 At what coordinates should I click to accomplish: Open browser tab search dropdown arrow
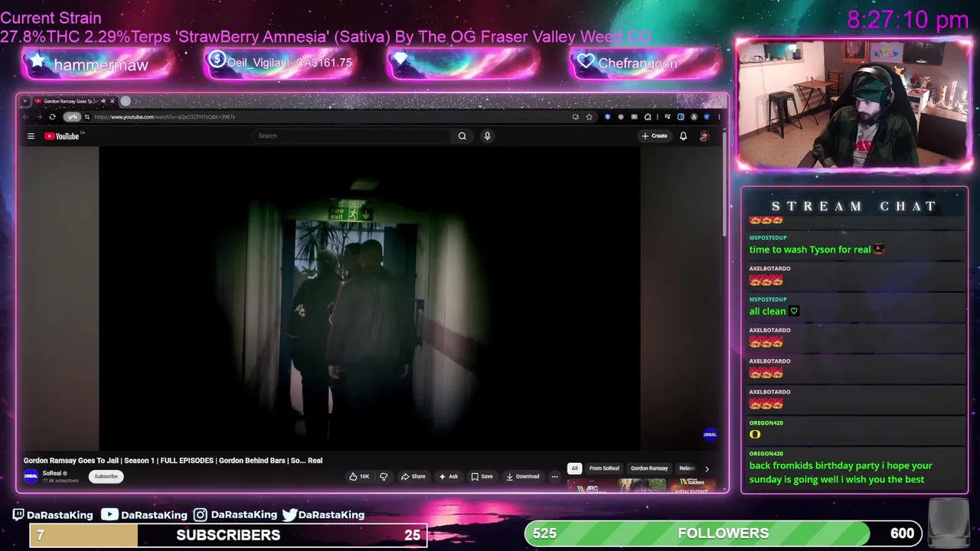pyautogui.click(x=25, y=101)
